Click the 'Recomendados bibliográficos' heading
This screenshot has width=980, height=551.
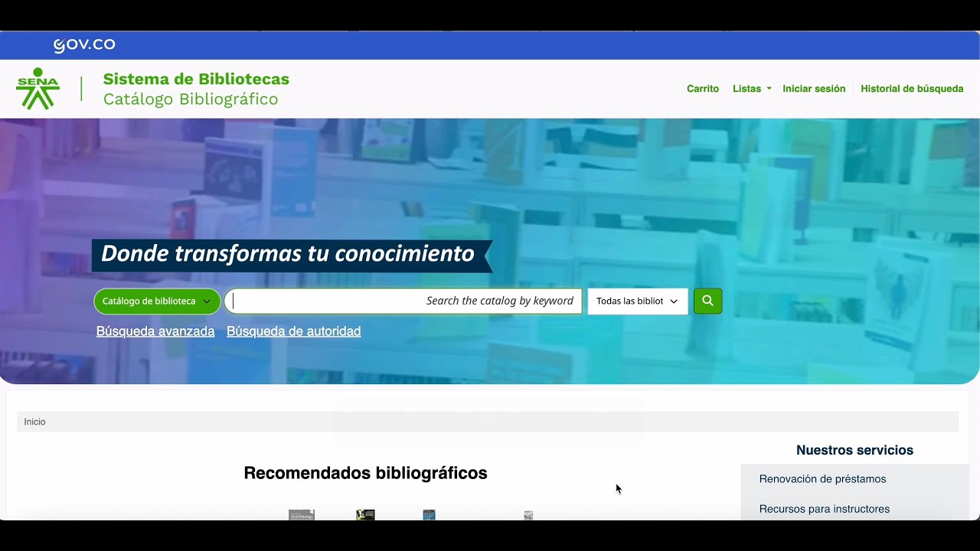(x=365, y=473)
